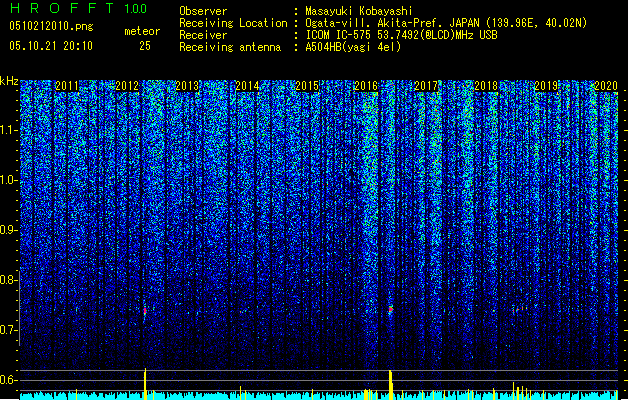Click the 2019 time marker
This screenshot has width=629, height=400.
pos(546,86)
